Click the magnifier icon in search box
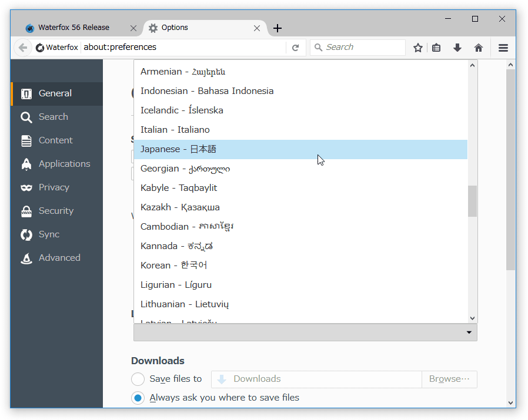Screen dimensions: 528x420 [x=318, y=48]
